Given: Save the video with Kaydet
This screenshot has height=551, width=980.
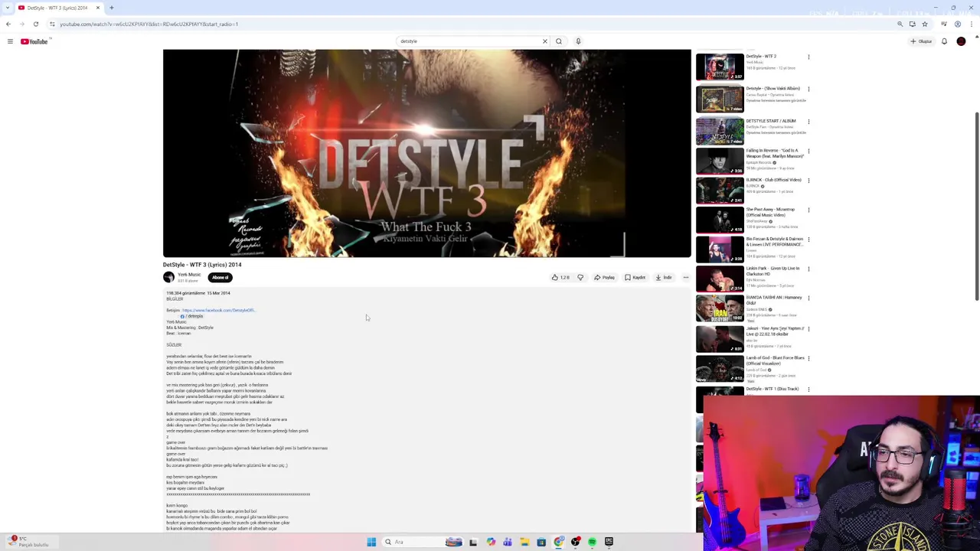Looking at the screenshot, I should click(x=635, y=278).
